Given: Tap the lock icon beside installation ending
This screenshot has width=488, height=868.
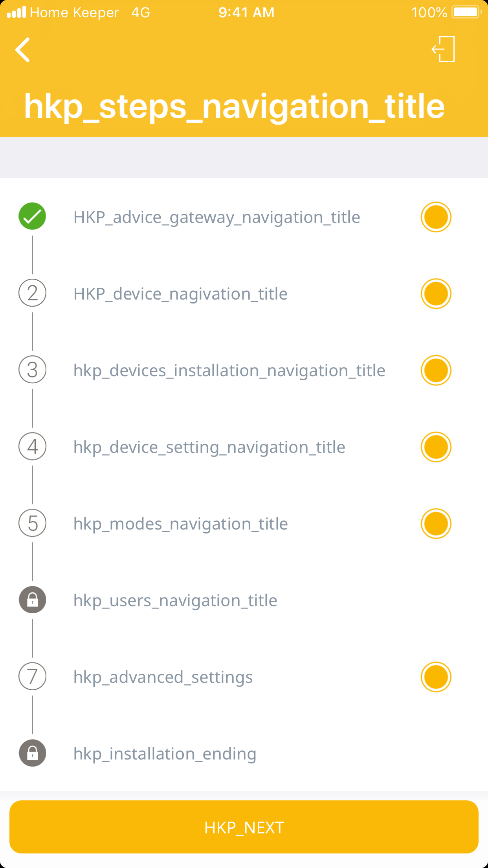Looking at the screenshot, I should (x=32, y=753).
